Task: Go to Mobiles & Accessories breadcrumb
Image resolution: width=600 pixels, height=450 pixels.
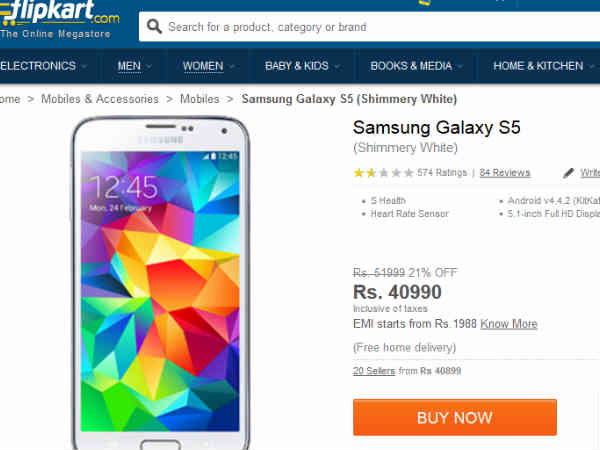Action: 100,99
